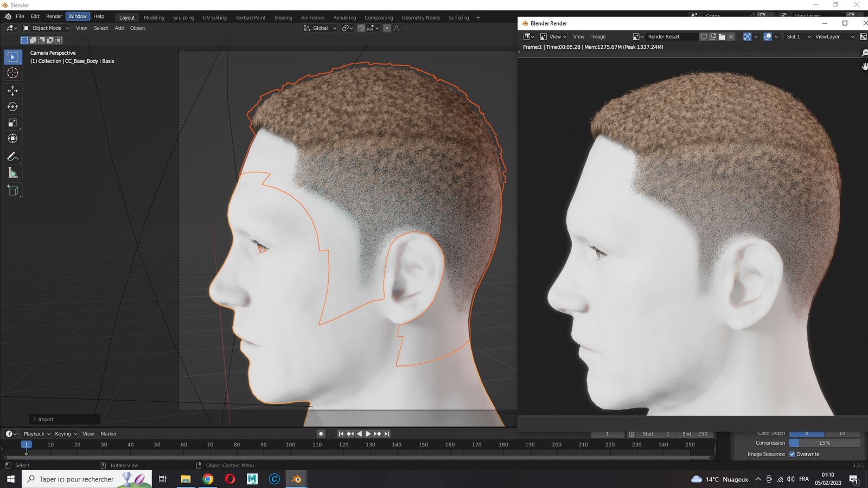
Task: Play animation in reverse
Action: [x=359, y=434]
